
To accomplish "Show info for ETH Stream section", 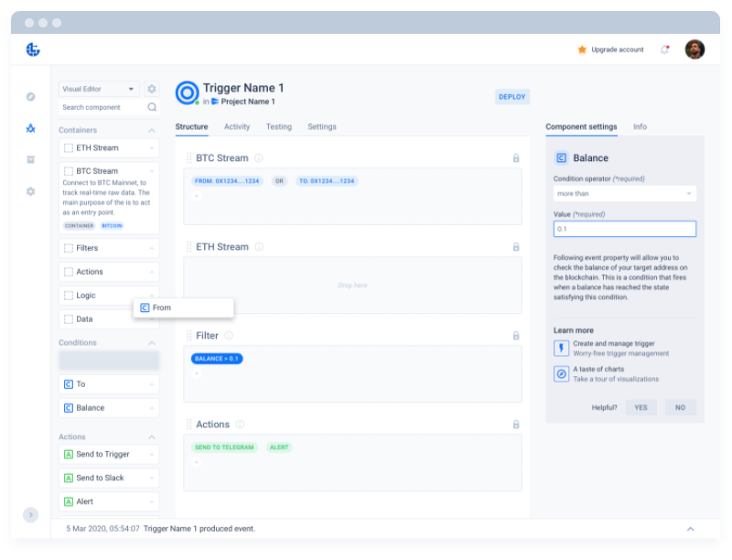I will click(259, 247).
